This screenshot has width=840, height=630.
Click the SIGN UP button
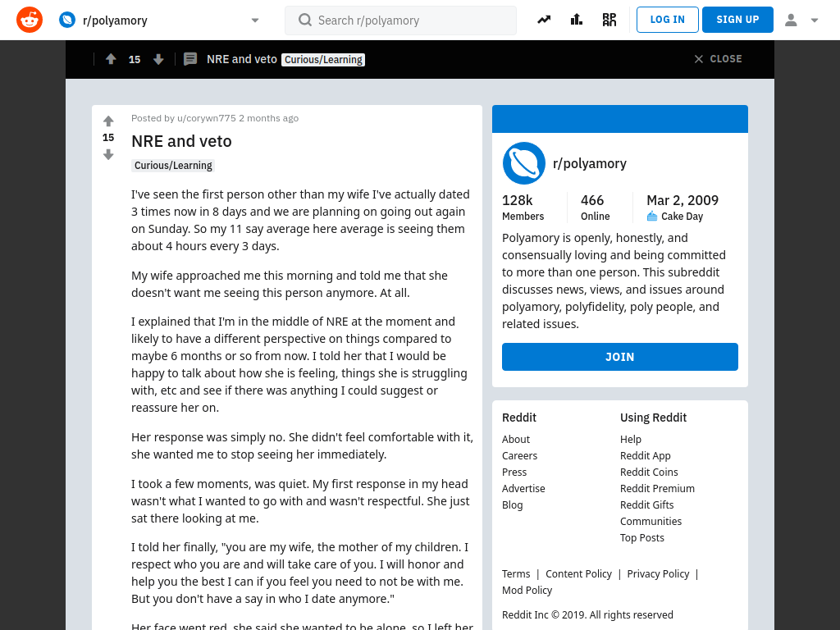(737, 20)
